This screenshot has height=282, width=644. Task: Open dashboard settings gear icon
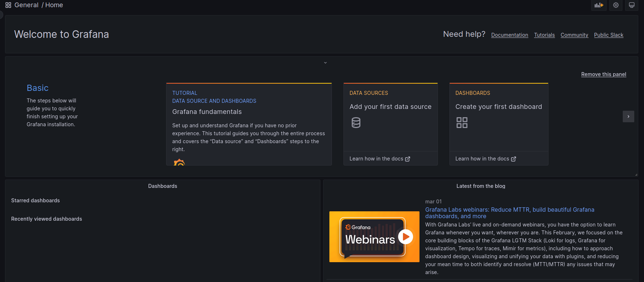click(x=616, y=5)
